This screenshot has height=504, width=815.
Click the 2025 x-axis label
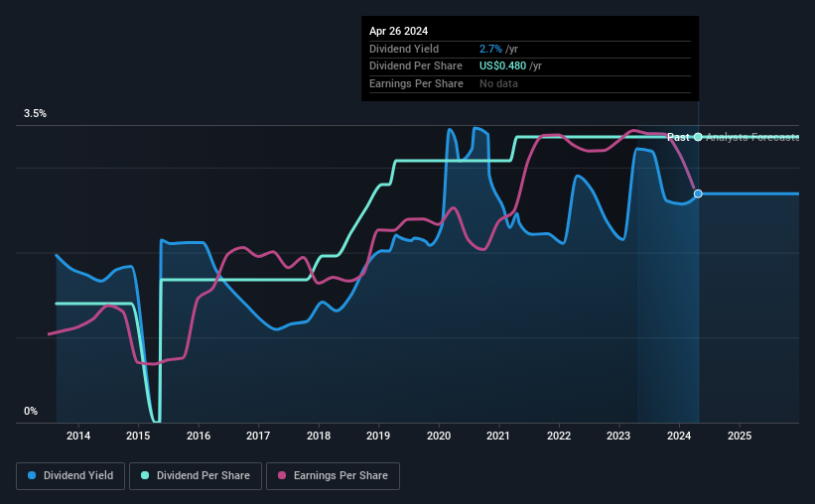click(x=740, y=436)
